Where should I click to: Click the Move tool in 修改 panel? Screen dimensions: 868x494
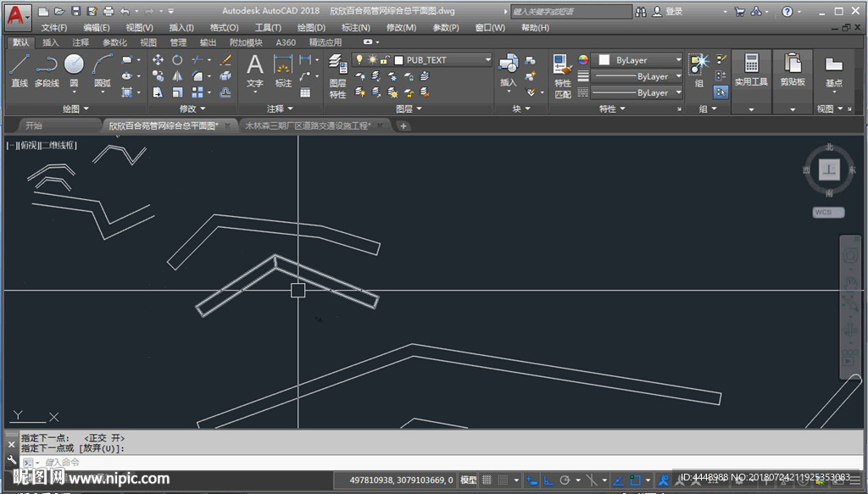(158, 60)
